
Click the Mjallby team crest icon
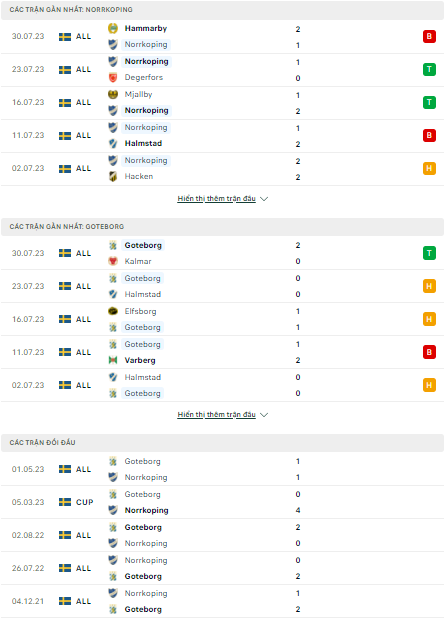[x=113, y=94]
